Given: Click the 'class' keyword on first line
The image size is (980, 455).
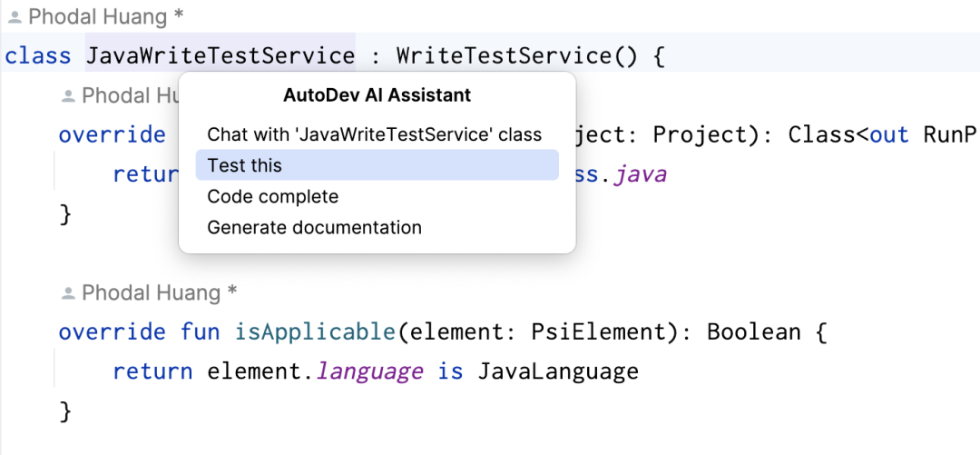Looking at the screenshot, I should tap(38, 56).
